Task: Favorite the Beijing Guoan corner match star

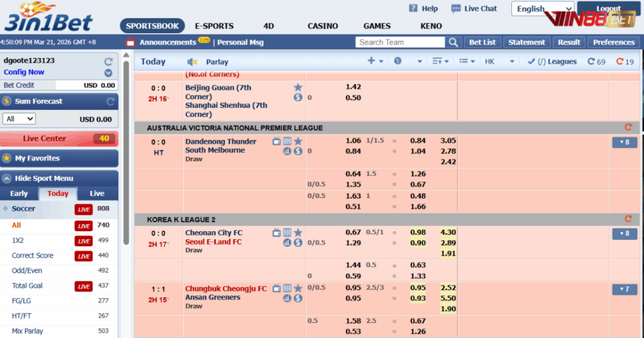Action: point(298,87)
